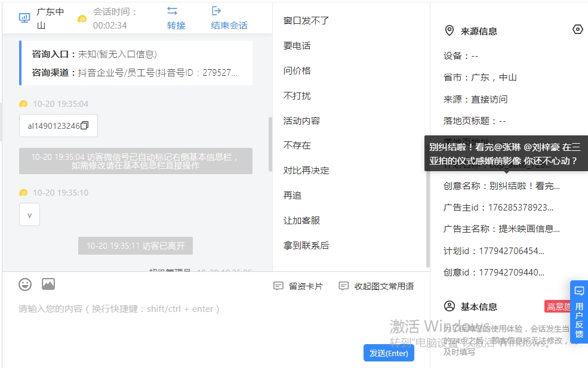Image resolution: width=588 pixels, height=368 pixels.
Task: Click the 落地页标题 row
Action: click(x=475, y=120)
